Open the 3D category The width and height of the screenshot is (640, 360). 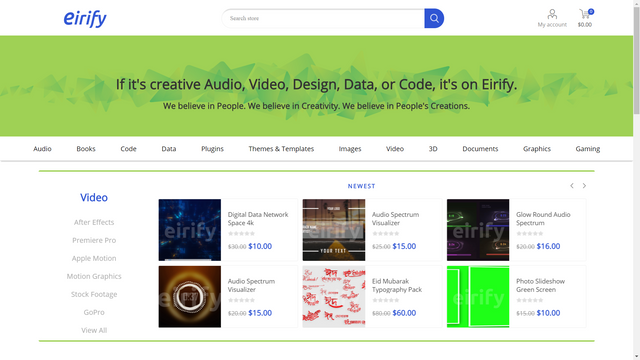click(433, 149)
